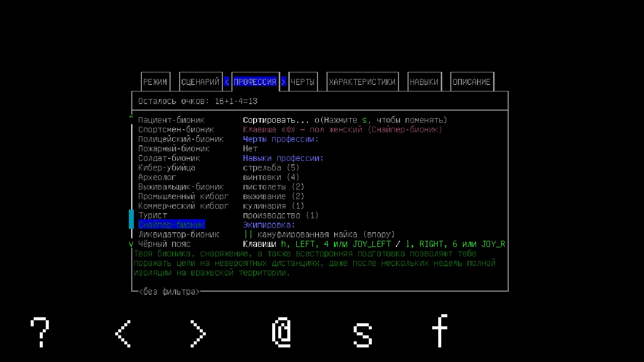644x362 pixels.
Task: Click the выживание (2) skill line
Action: click(x=274, y=197)
